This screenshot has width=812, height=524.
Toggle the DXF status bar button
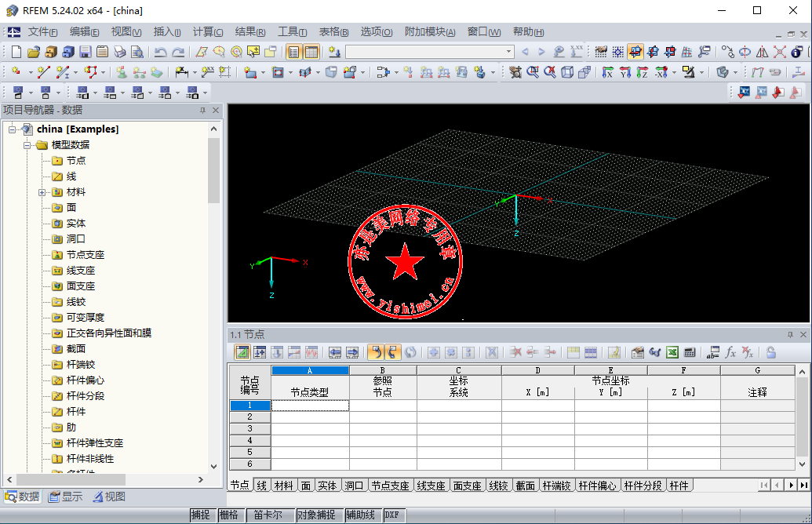click(x=392, y=515)
